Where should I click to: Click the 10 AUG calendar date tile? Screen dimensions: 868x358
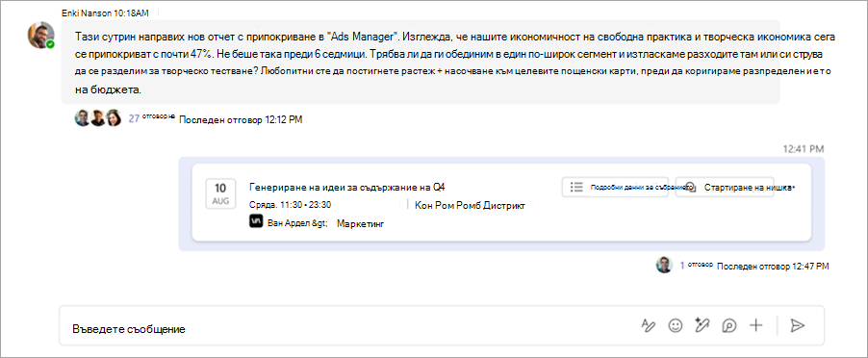(221, 193)
